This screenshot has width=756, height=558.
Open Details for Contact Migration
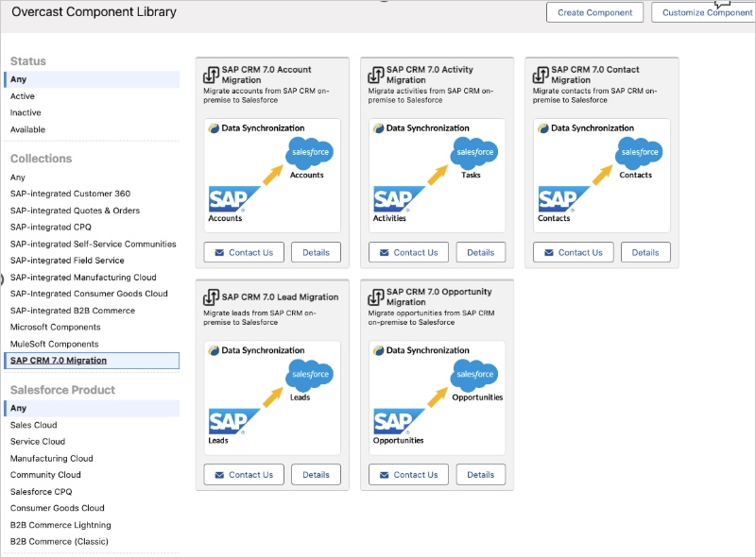pos(645,252)
